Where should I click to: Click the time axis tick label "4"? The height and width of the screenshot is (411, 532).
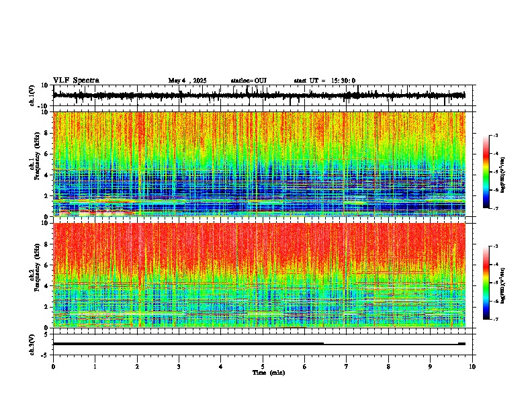221,367
